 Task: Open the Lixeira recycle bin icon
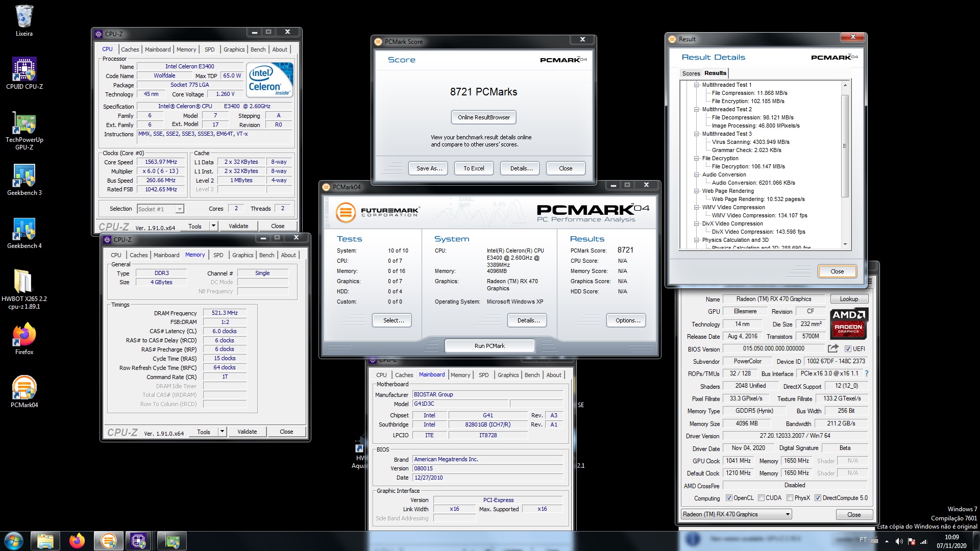(x=24, y=21)
